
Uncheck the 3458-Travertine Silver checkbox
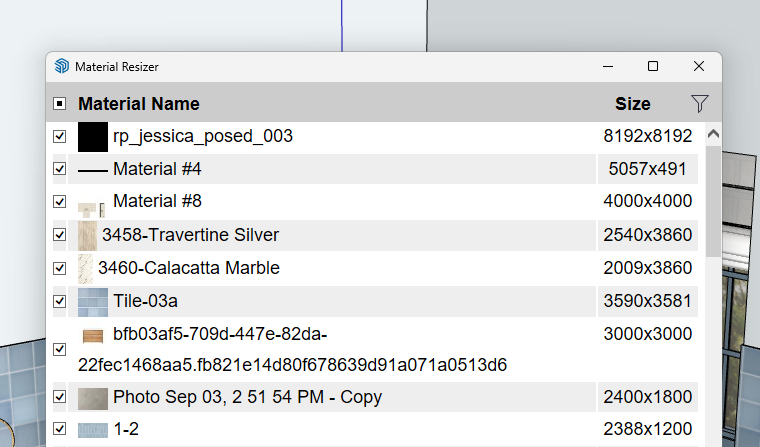coord(60,235)
